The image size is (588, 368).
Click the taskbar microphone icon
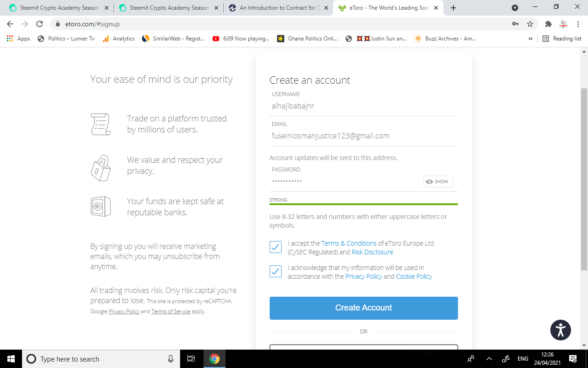coord(170,359)
